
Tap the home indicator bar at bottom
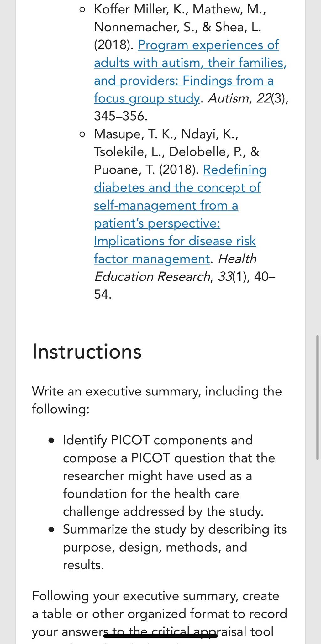tap(160, 636)
